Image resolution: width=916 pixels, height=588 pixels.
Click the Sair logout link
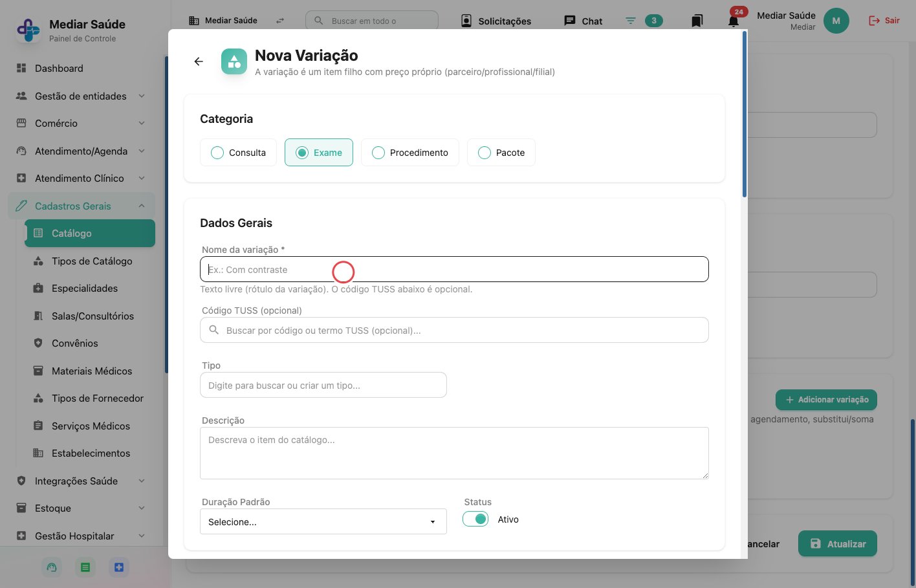point(884,21)
